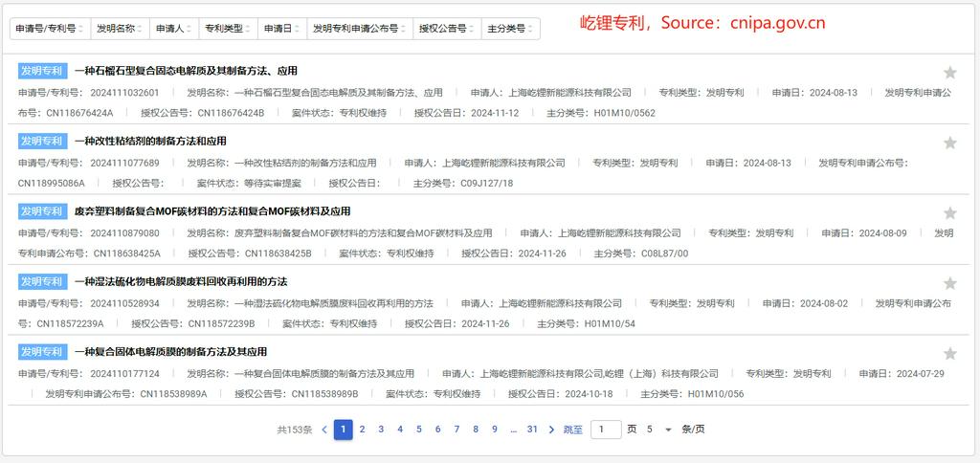Click the page number input field
980x463 pixels.
(x=605, y=430)
